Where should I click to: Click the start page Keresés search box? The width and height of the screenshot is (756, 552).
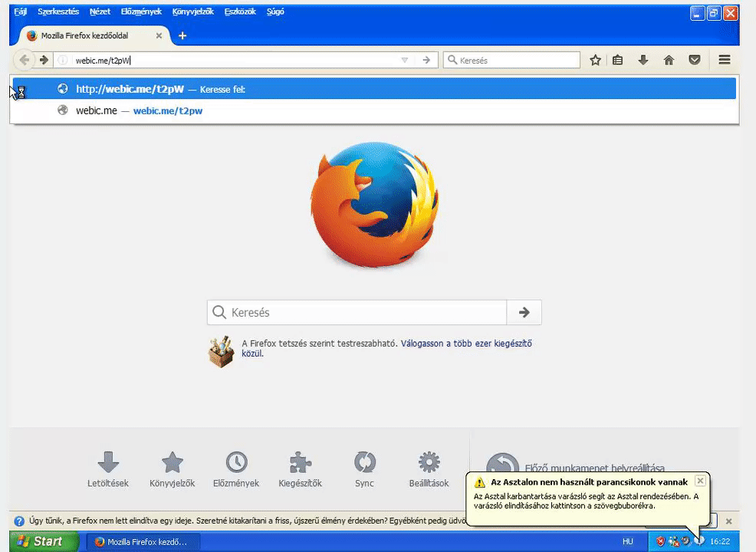pyautogui.click(x=357, y=312)
